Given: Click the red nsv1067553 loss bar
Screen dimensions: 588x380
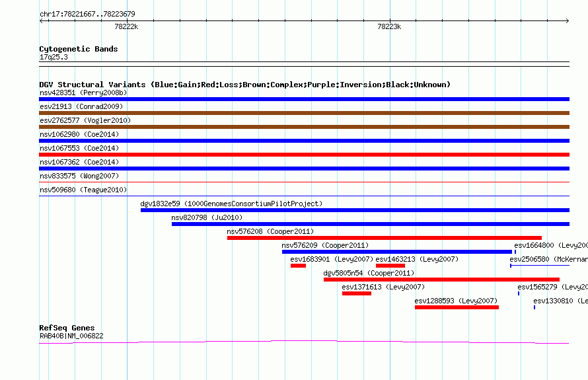Looking at the screenshot, I should point(304,155).
